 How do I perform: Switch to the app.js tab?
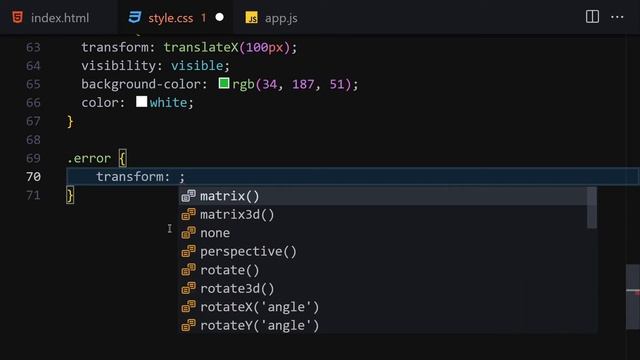[271, 18]
